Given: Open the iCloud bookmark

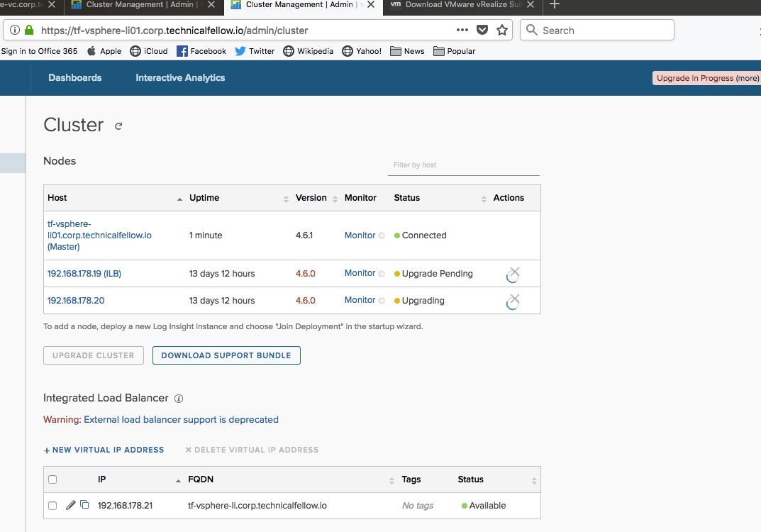Looking at the screenshot, I should click(148, 51).
